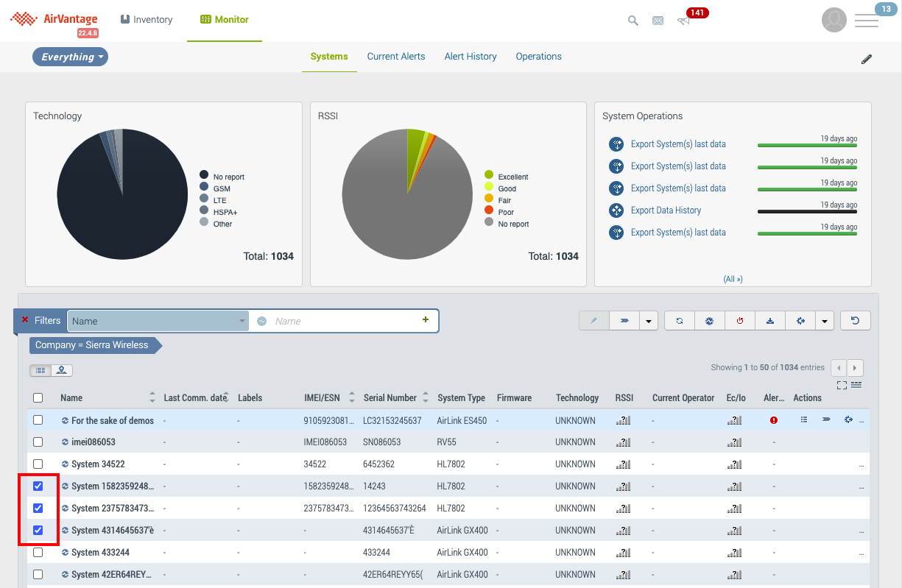Add filter with the green plus icon
Image resolution: width=902 pixels, height=588 pixels.
[x=425, y=320]
